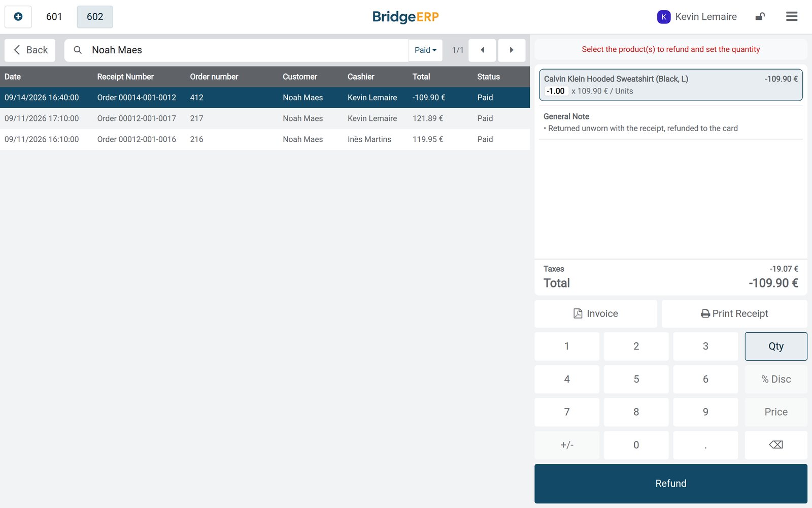The width and height of the screenshot is (812, 508).
Task: Tap numpad key 2
Action: click(x=636, y=346)
